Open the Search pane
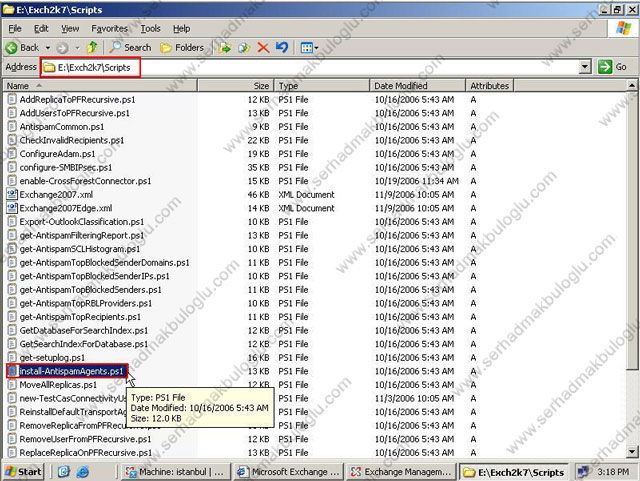This screenshot has width=640, height=481. point(131,48)
